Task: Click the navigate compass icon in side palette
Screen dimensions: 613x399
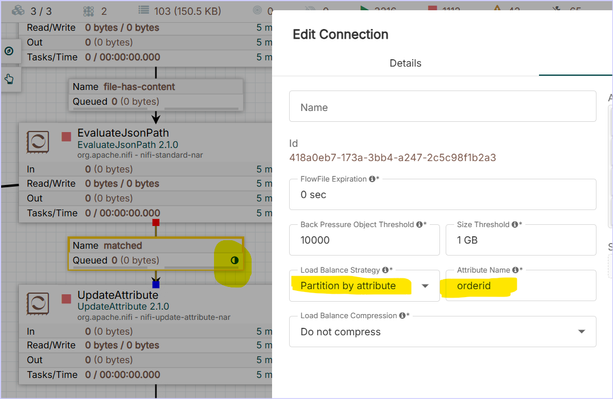Action: coord(9,51)
